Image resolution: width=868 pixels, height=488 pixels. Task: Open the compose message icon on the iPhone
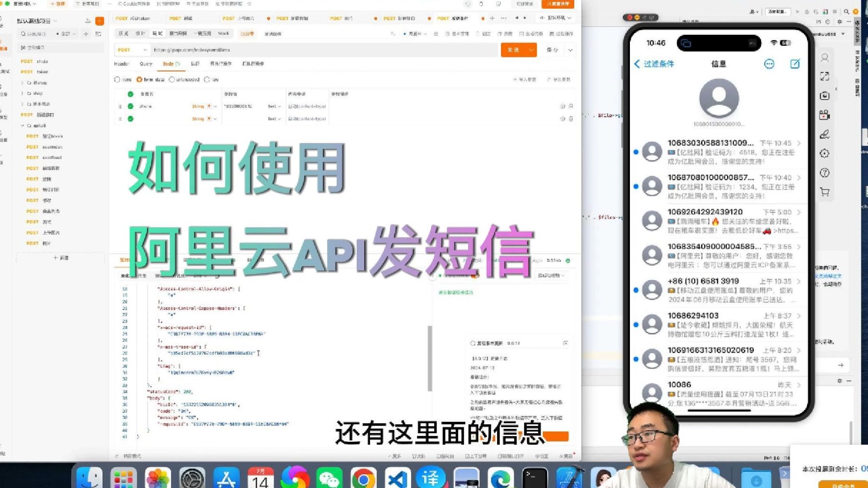point(795,64)
